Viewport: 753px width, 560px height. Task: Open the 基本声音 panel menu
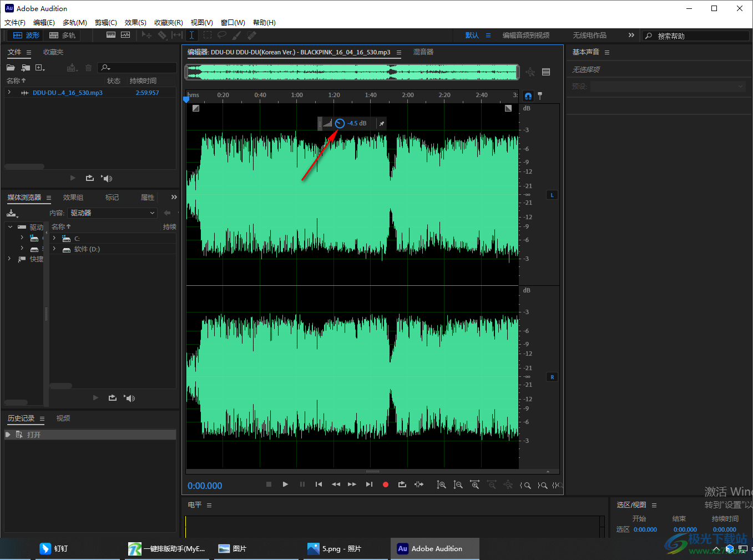point(607,52)
